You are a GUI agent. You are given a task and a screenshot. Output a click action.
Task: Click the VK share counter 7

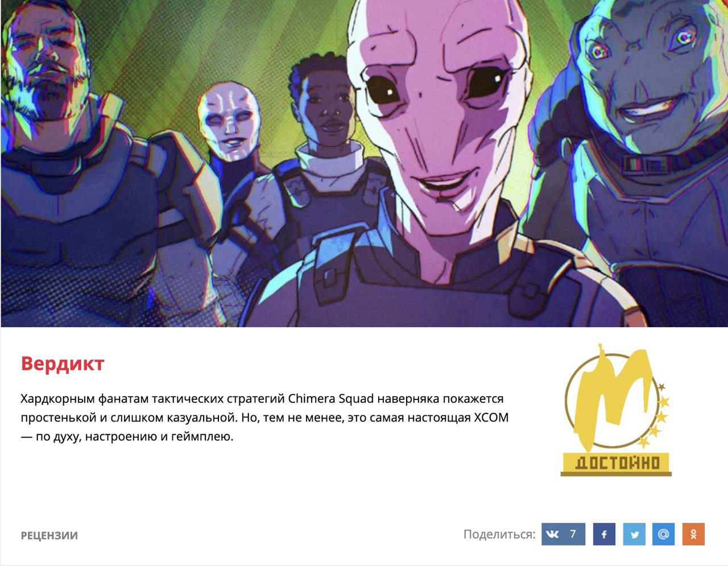[x=573, y=534]
